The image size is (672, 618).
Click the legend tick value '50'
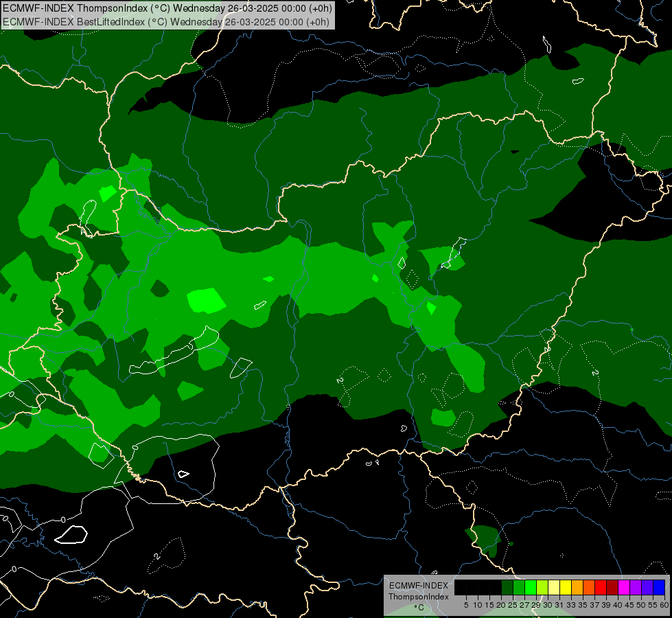point(642,605)
